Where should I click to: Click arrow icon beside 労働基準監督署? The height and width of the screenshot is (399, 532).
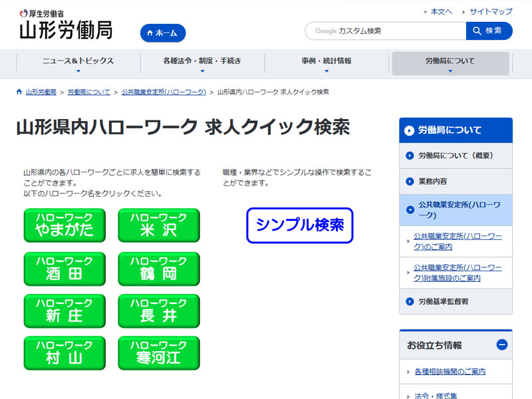pyautogui.click(x=410, y=302)
